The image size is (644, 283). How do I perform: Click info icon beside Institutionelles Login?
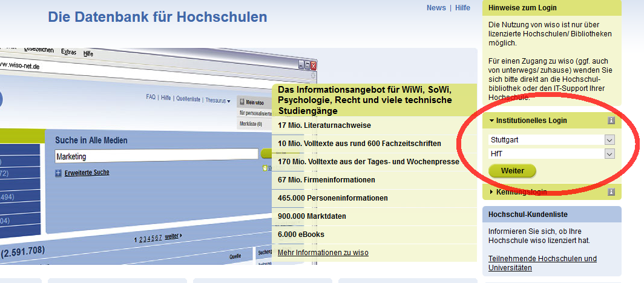[611, 121]
